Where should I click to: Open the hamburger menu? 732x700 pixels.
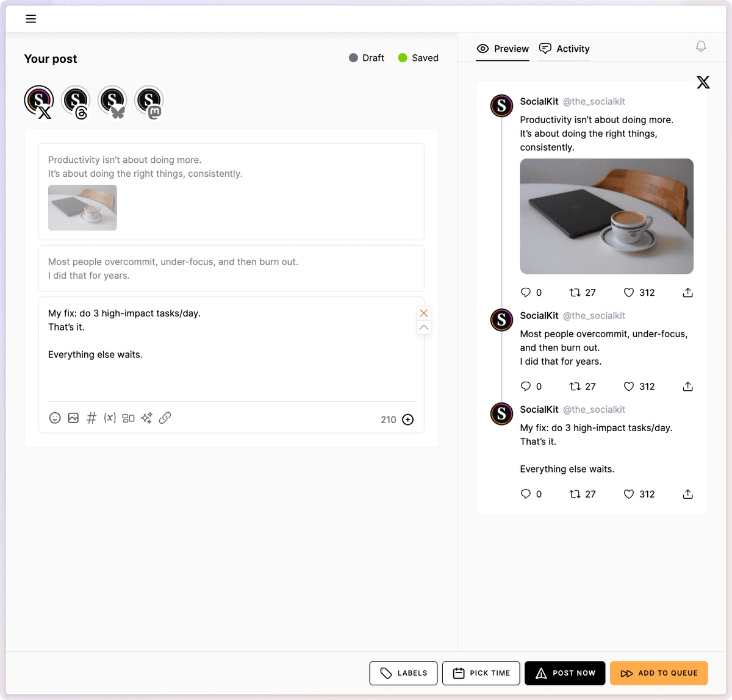(30, 19)
